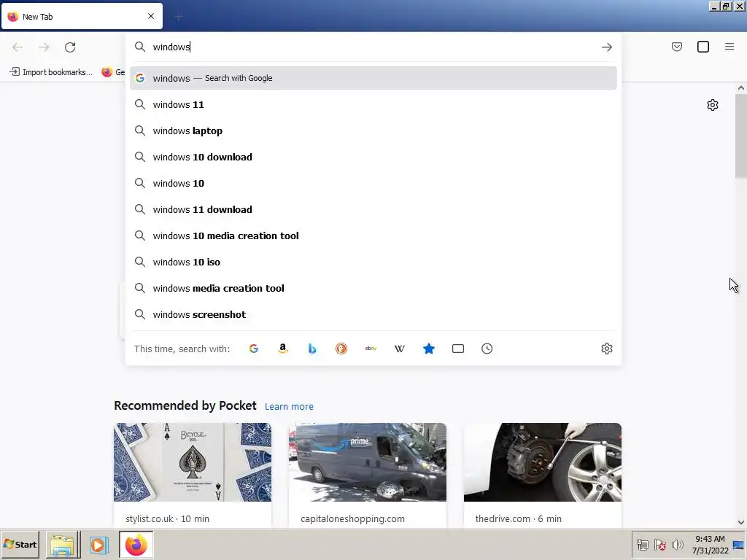The width and height of the screenshot is (747, 560).
Task: Open the Save to Pocket button
Action: tap(676, 47)
